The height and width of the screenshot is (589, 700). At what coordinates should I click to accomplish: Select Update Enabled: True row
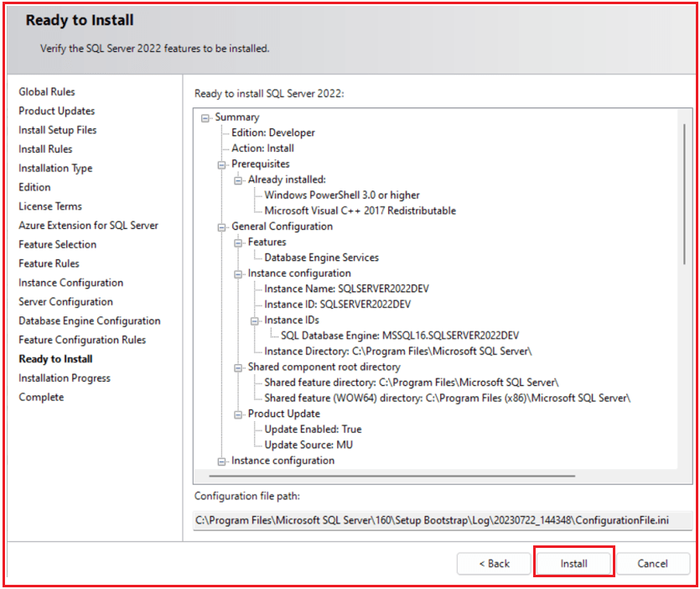tap(313, 430)
